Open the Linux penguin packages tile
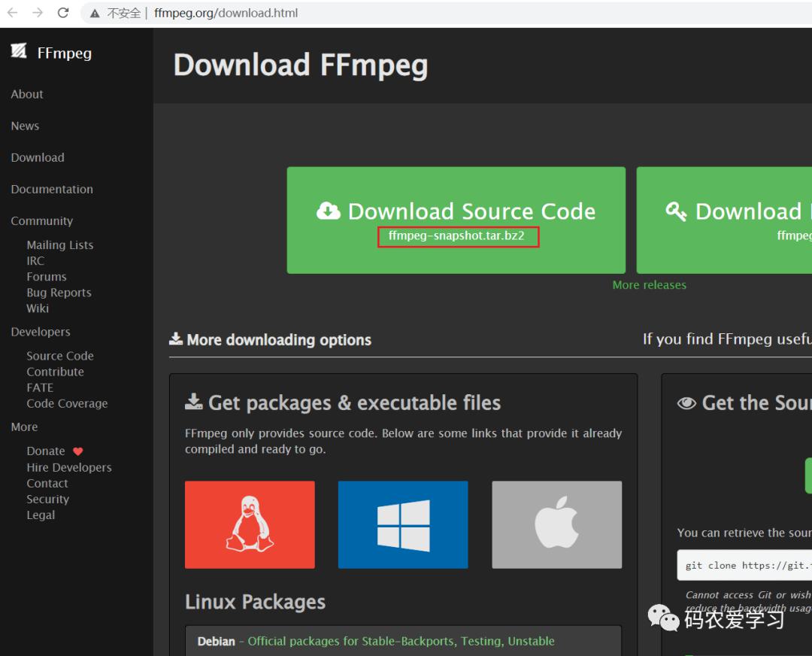This screenshot has width=812, height=656. tap(250, 524)
